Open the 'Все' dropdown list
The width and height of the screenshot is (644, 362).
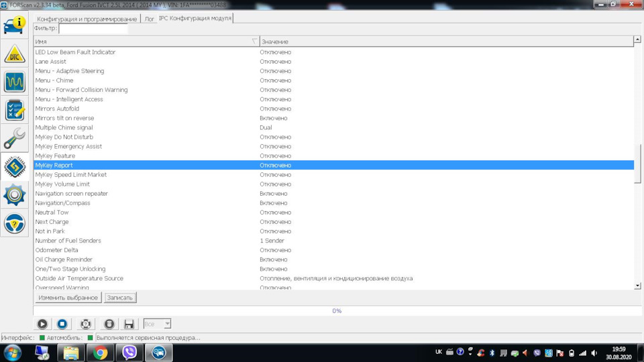pyautogui.click(x=157, y=324)
